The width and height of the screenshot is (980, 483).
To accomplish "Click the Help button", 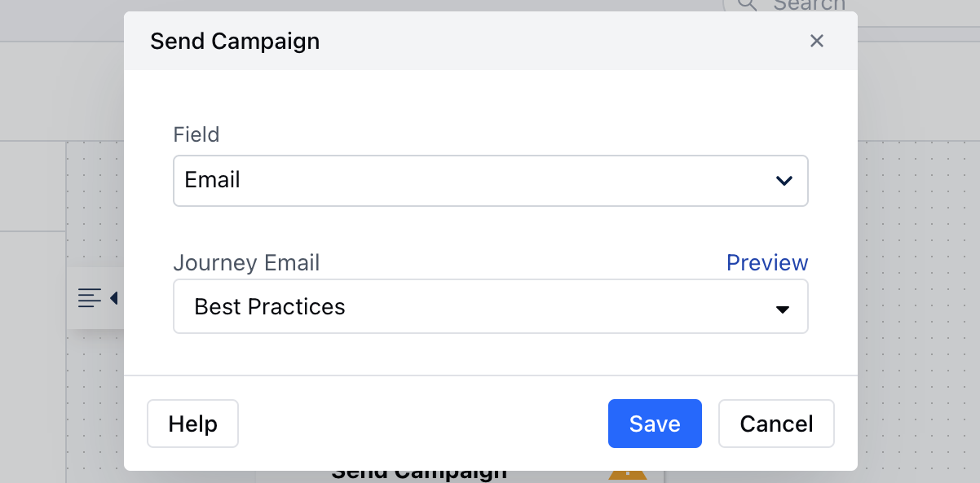I will [192, 424].
